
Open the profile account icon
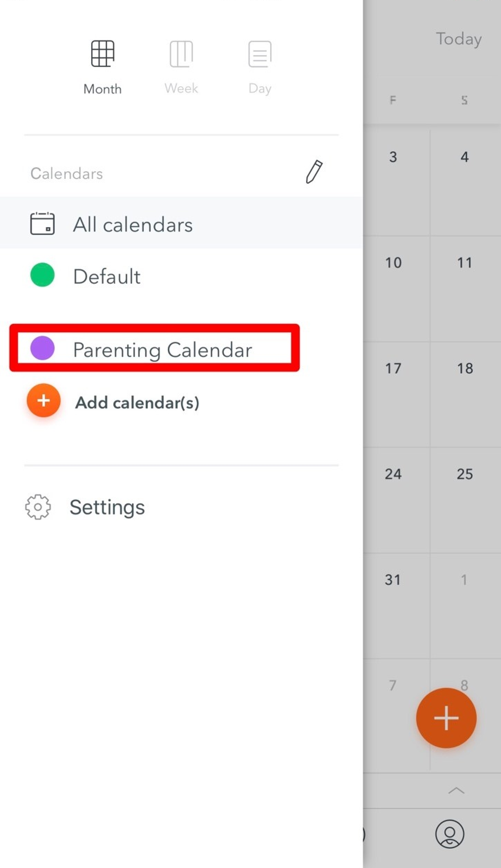[x=450, y=833]
